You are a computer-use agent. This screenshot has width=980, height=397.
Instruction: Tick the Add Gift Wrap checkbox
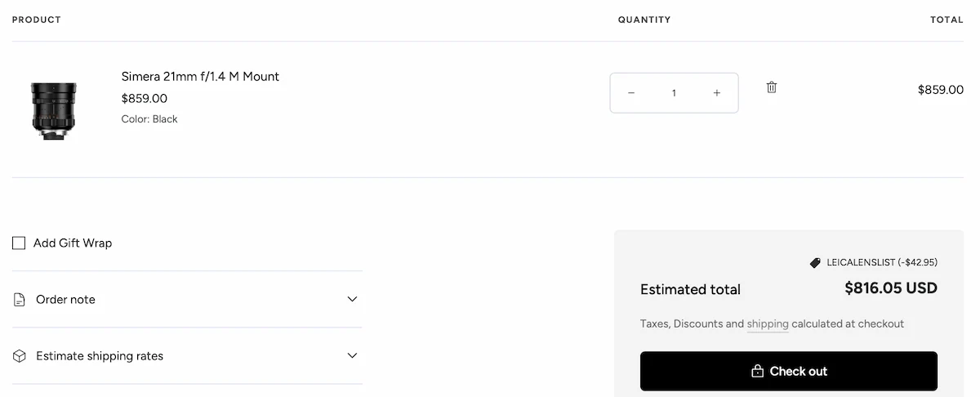19,243
